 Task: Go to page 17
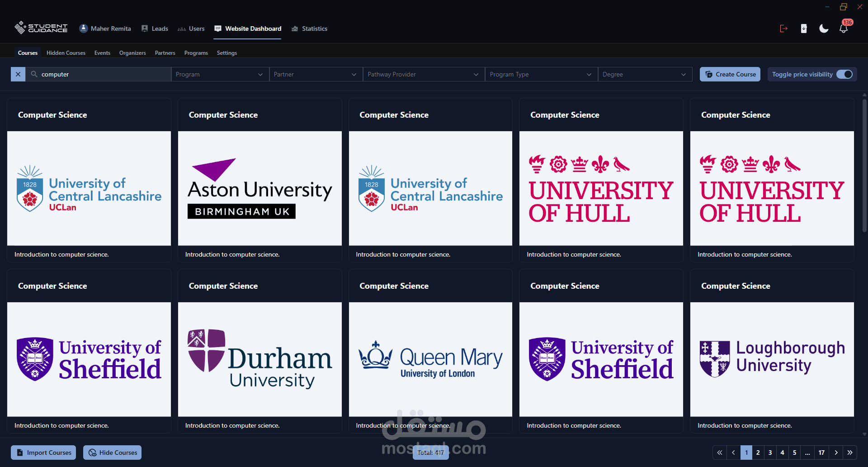pyautogui.click(x=822, y=453)
